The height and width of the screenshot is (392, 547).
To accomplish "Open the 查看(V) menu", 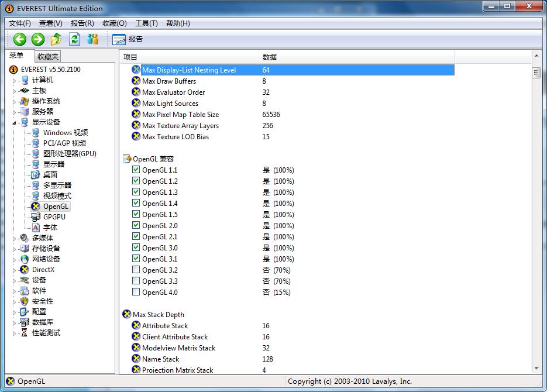I will click(50, 23).
